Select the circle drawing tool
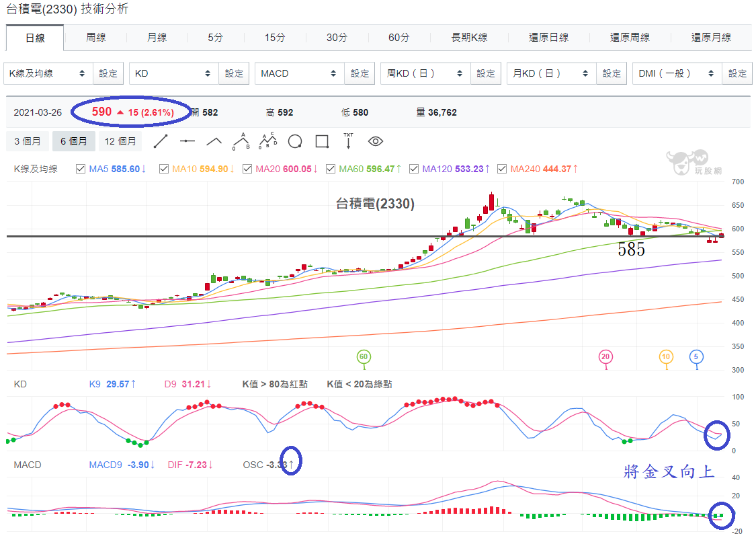The width and height of the screenshot is (756, 538). point(295,141)
